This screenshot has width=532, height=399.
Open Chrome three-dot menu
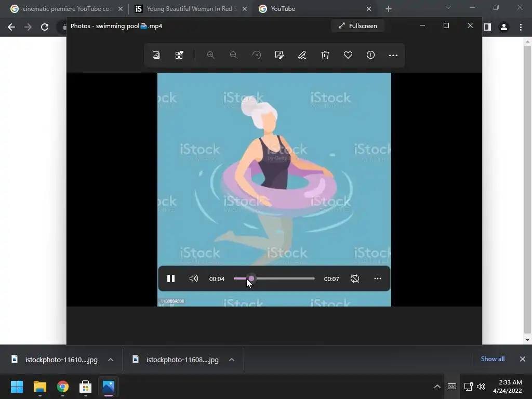tap(521, 27)
